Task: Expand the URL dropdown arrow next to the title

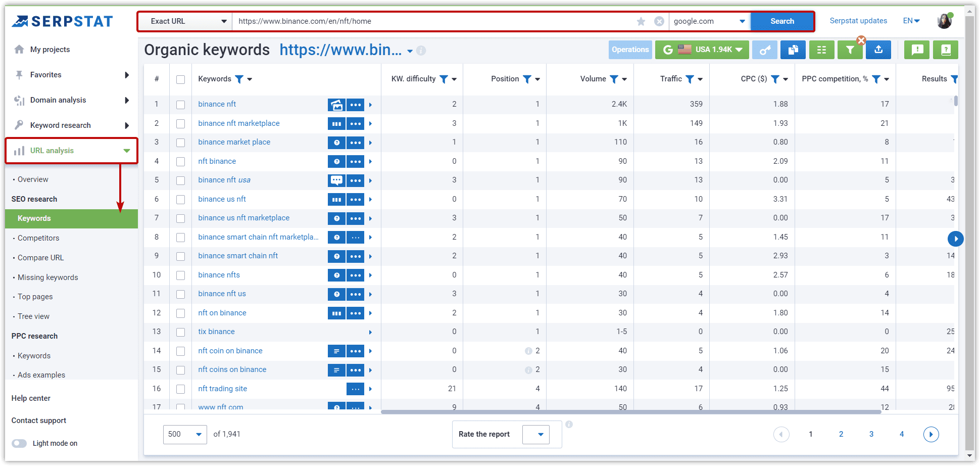Action: tap(410, 51)
